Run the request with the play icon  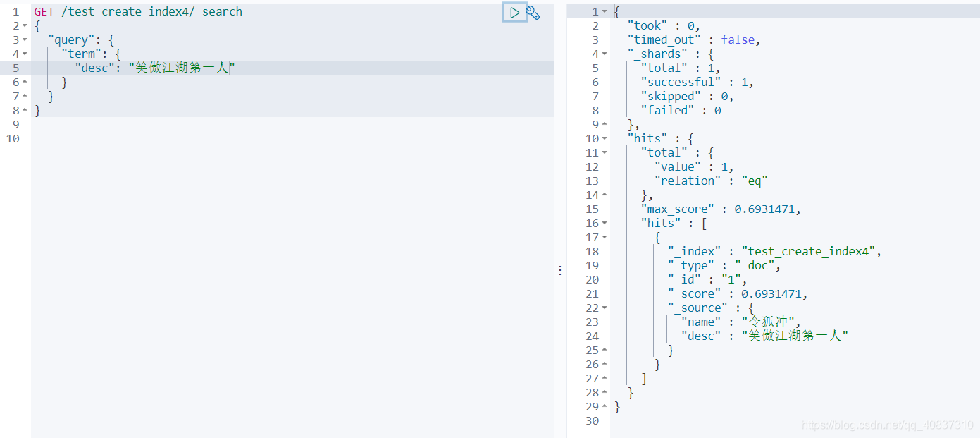[x=515, y=12]
